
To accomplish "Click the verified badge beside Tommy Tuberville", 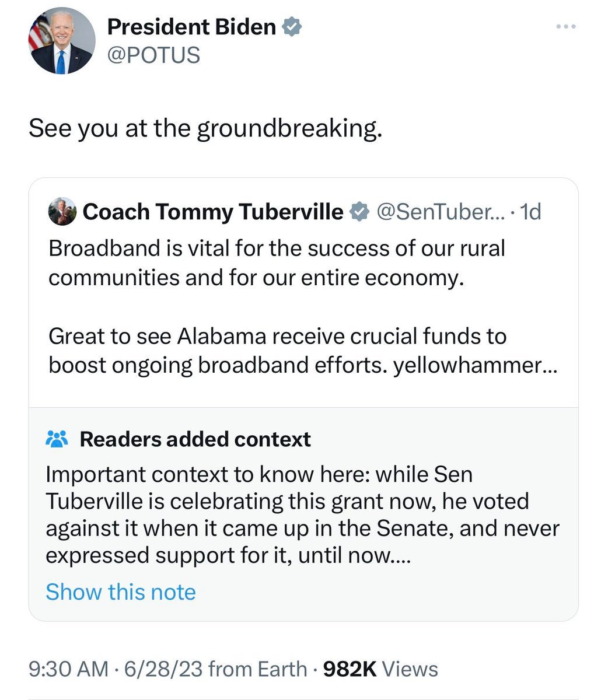I will (x=359, y=212).
